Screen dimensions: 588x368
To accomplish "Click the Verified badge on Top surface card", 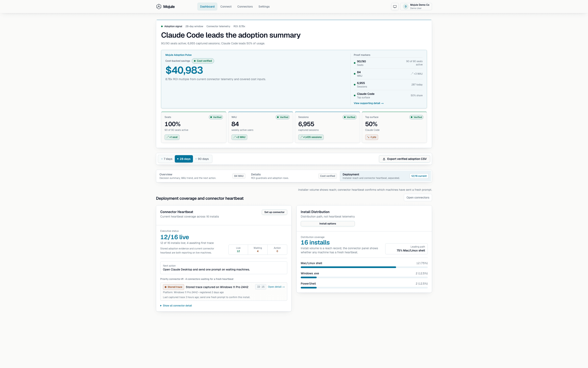I will click(x=416, y=117).
